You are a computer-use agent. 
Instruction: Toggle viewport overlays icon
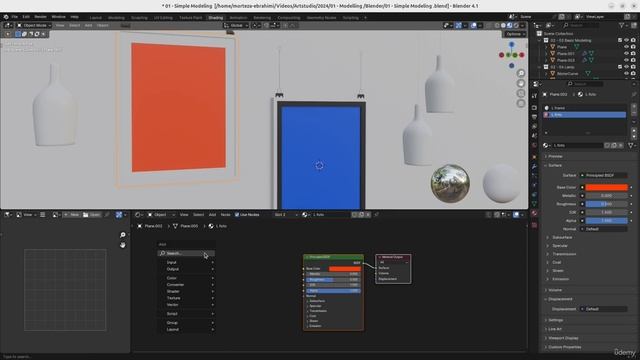[x=473, y=25]
